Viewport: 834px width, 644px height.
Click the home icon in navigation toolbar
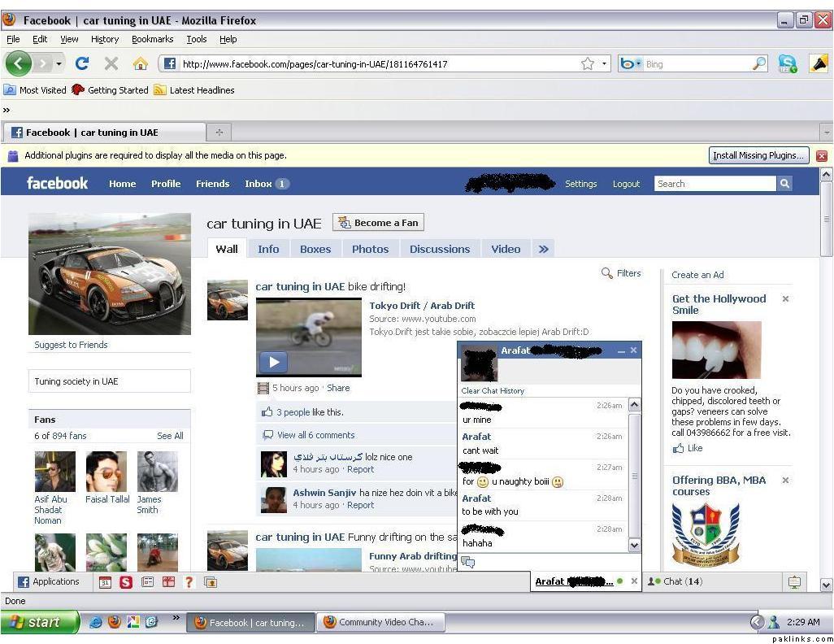140,63
